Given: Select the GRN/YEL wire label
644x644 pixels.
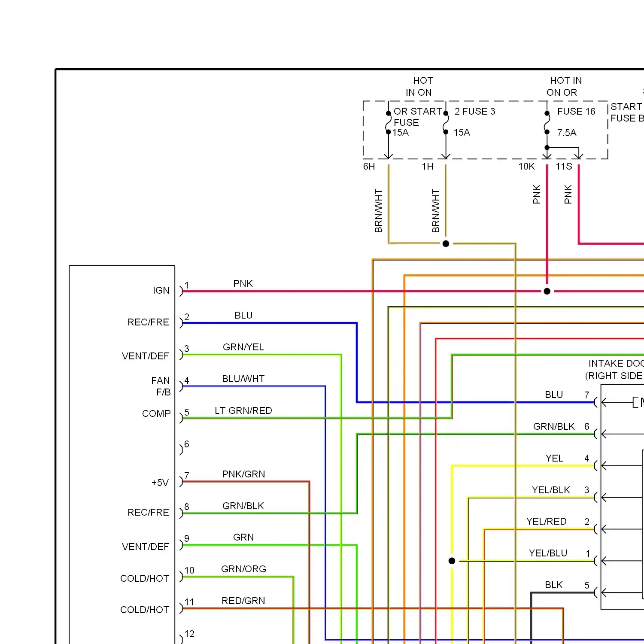Looking at the screenshot, I should 243,347.
